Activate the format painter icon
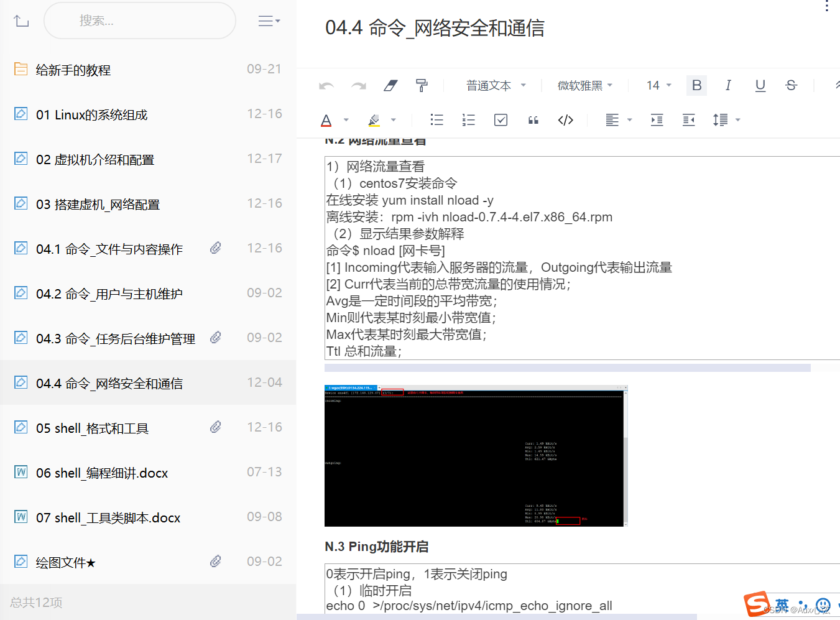Screen dimensions: 840x620 (x=422, y=85)
